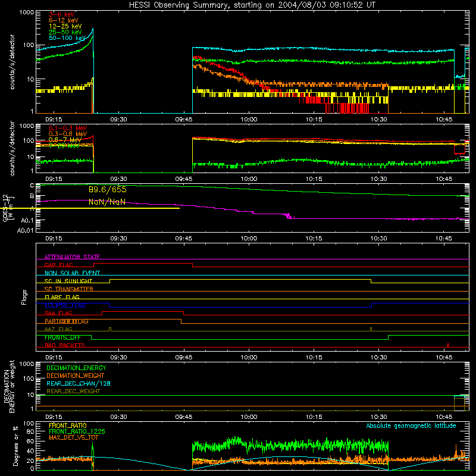Select the FRONT_RATIO_1225 legend label
476x476 pixels.
point(77,431)
